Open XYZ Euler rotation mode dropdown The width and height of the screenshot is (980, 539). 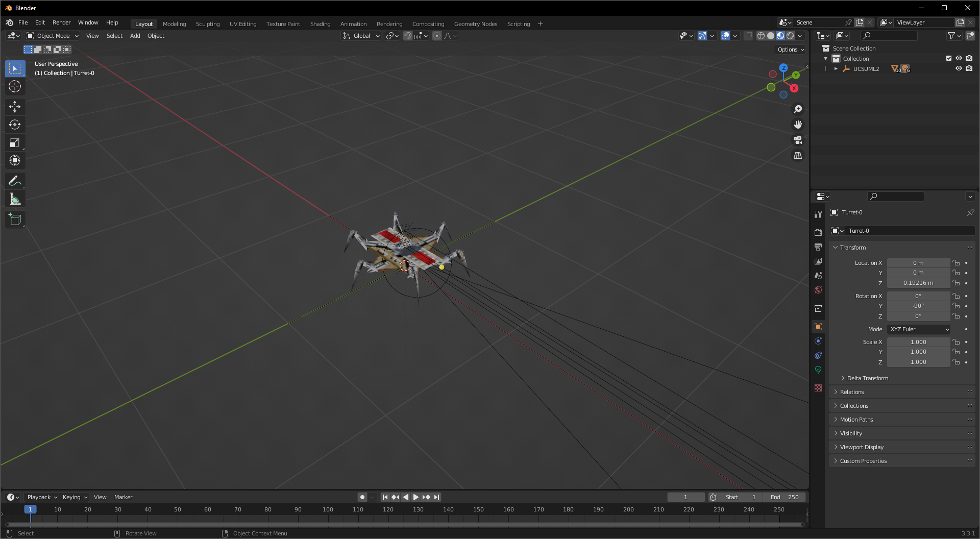pos(919,329)
